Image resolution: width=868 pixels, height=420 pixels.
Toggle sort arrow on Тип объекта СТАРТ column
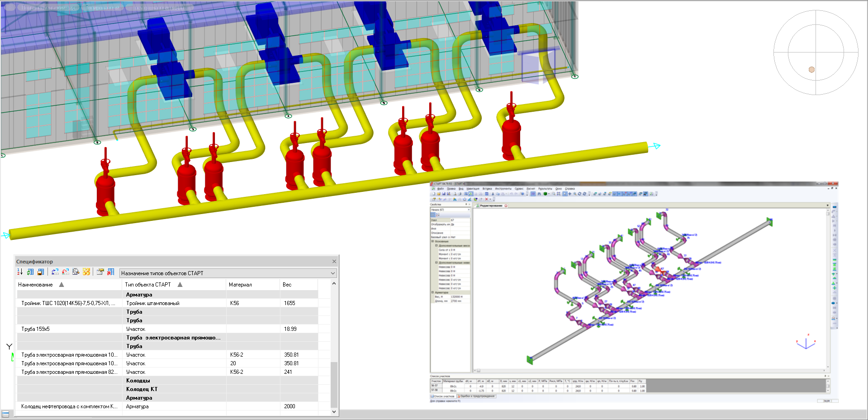coord(180,285)
